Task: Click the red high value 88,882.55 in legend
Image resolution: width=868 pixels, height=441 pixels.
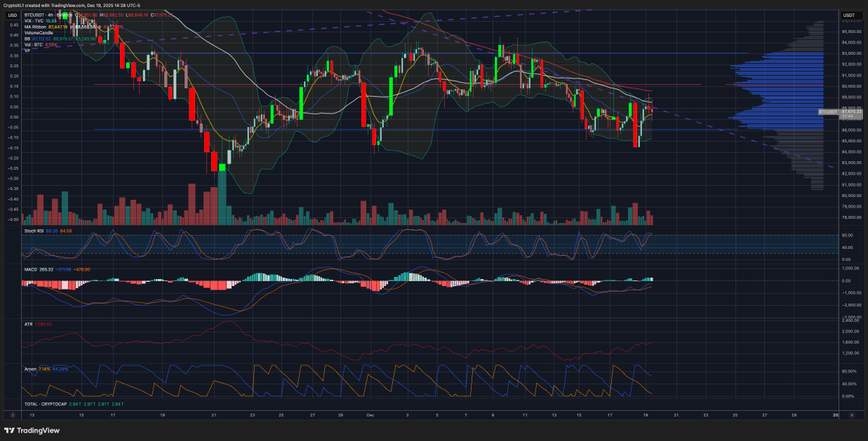Action: (111, 15)
